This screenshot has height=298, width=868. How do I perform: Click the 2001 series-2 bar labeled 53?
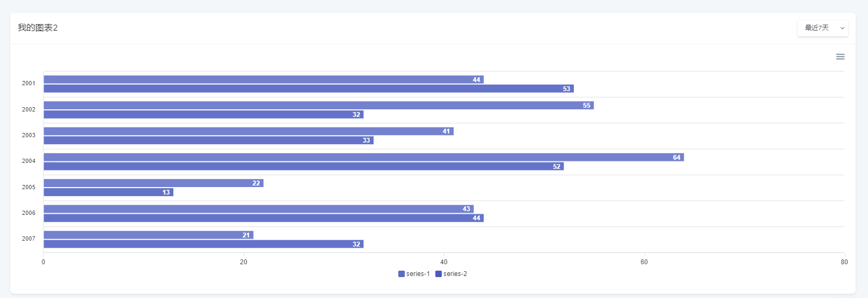coord(309,88)
